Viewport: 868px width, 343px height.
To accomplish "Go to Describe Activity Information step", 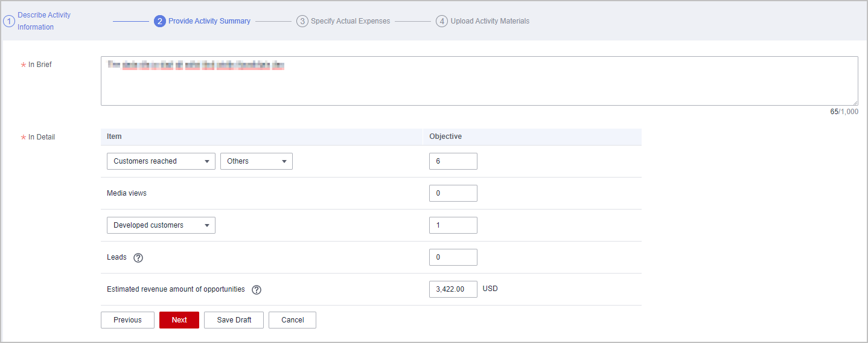I will point(43,21).
